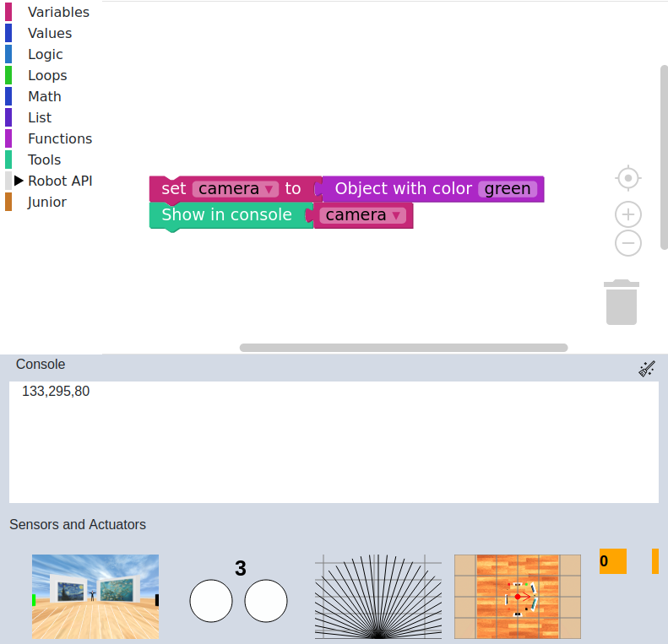Open the Math block category
The width and height of the screenshot is (668, 644).
pos(44,96)
